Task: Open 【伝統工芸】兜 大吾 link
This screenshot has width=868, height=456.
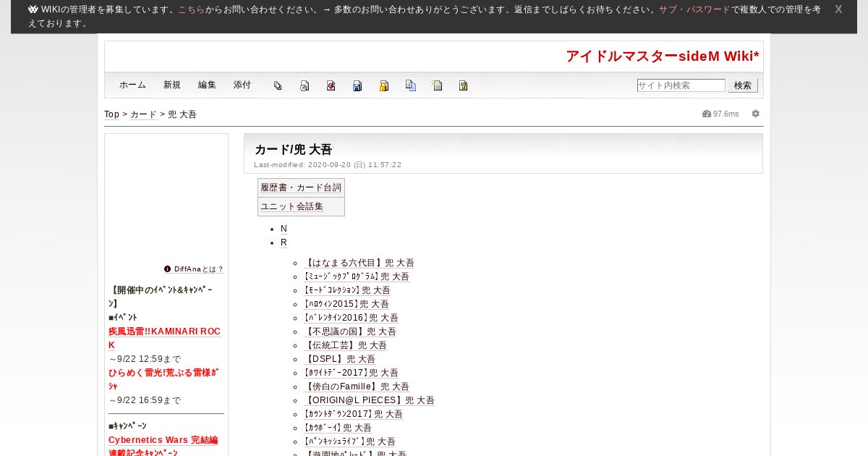Action: tap(345, 345)
